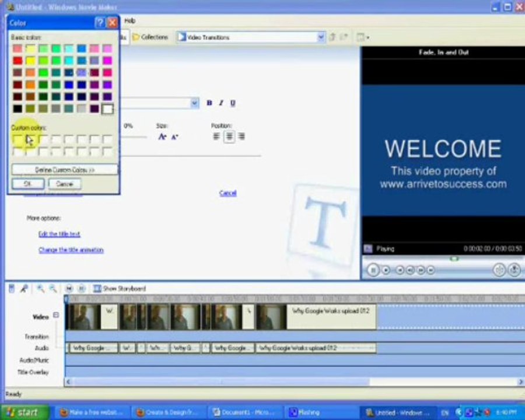Viewport: 525px width, 420px height.
Task: Toggle italic formatting for the title
Action: coord(221,103)
